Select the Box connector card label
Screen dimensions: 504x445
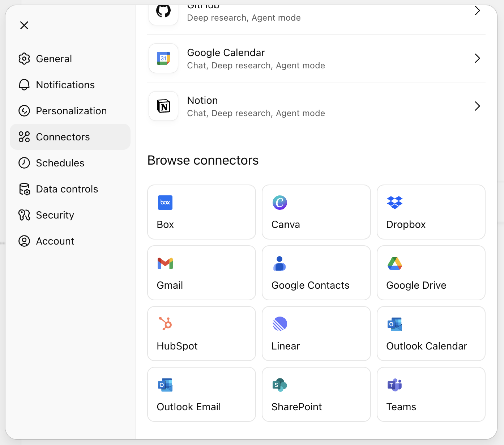click(165, 225)
